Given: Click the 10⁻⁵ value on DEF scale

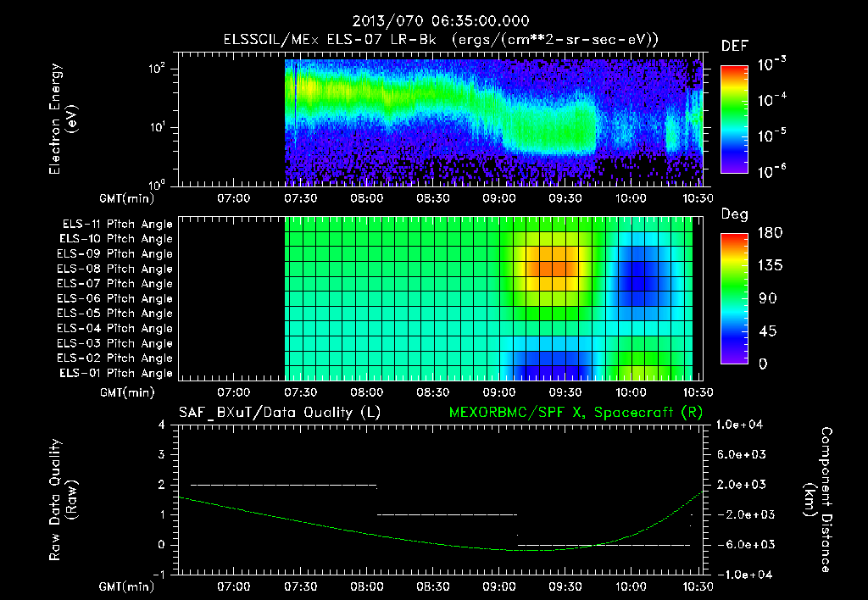Looking at the screenshot, I should tap(771, 135).
